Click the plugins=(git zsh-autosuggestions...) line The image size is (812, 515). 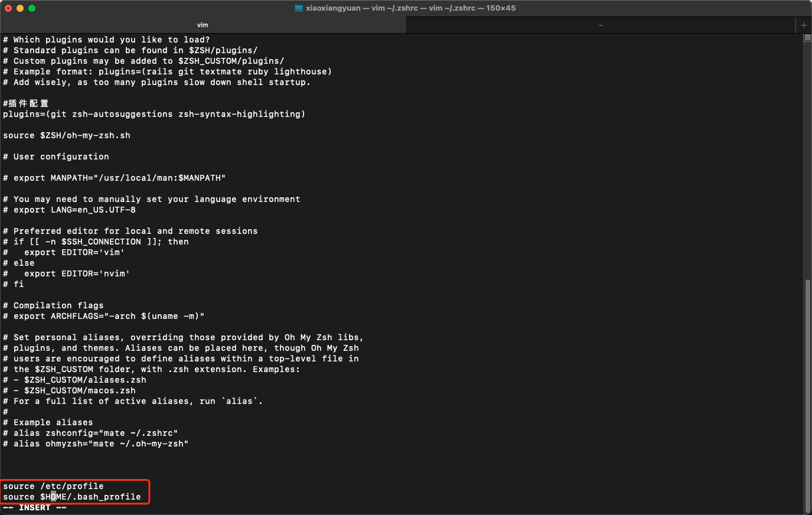[x=154, y=114]
